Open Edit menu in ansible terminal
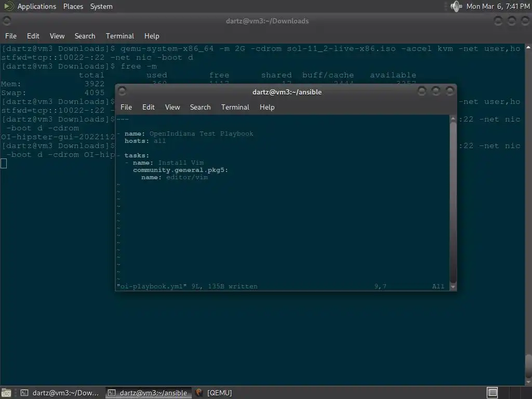 [148, 107]
